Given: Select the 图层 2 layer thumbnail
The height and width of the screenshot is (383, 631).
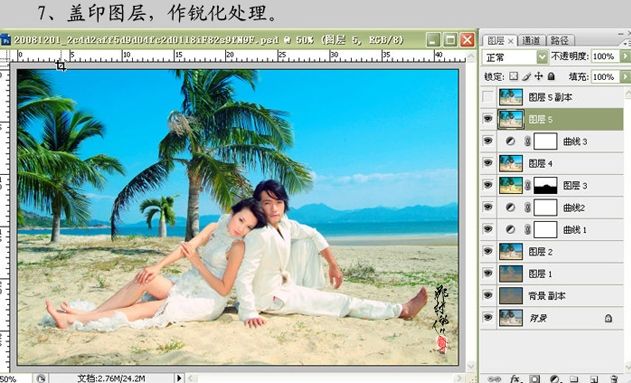Looking at the screenshot, I should (x=511, y=252).
